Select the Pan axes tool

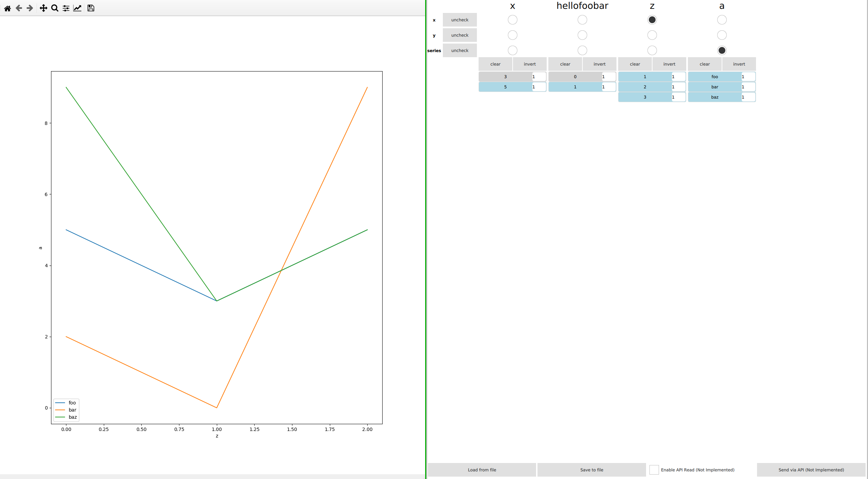[x=43, y=8]
